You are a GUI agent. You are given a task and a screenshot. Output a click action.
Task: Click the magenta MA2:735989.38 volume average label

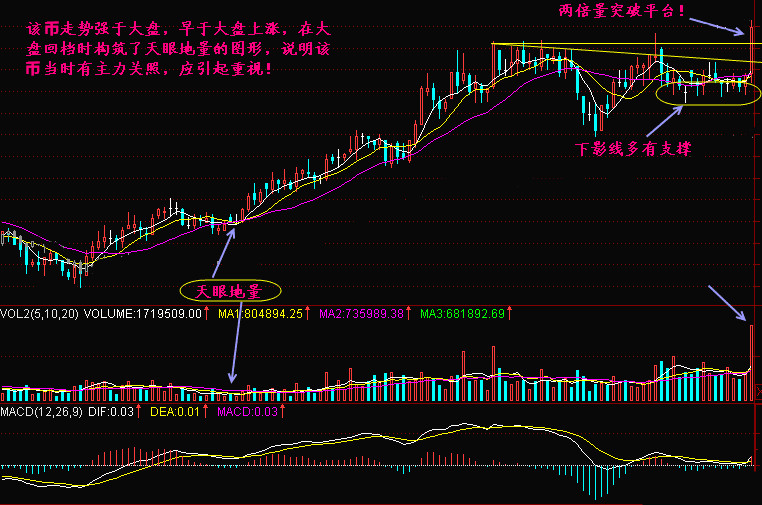pos(361,314)
